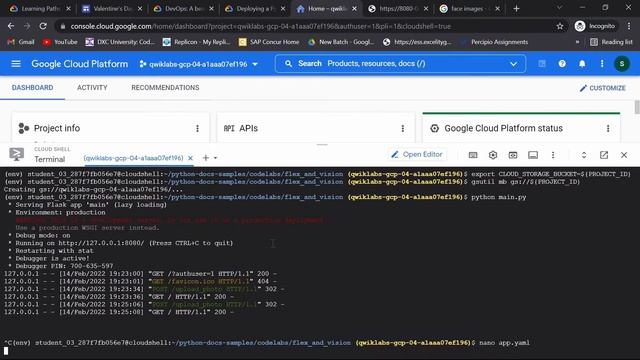Open the tab search dropdown in Chrome title bar
This screenshot has height=360, width=640.
pos(560,8)
